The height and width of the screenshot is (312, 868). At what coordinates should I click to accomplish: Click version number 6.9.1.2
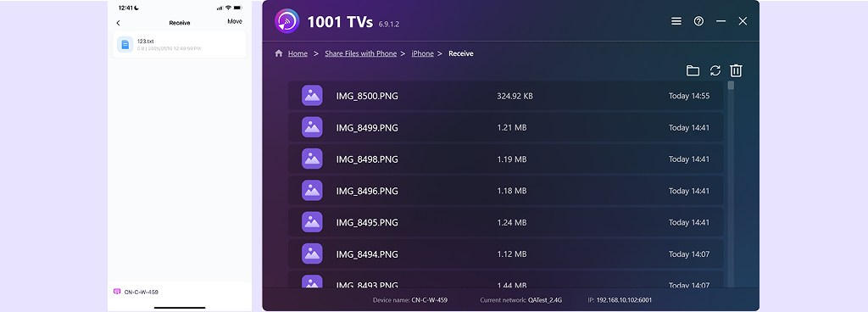pos(388,25)
